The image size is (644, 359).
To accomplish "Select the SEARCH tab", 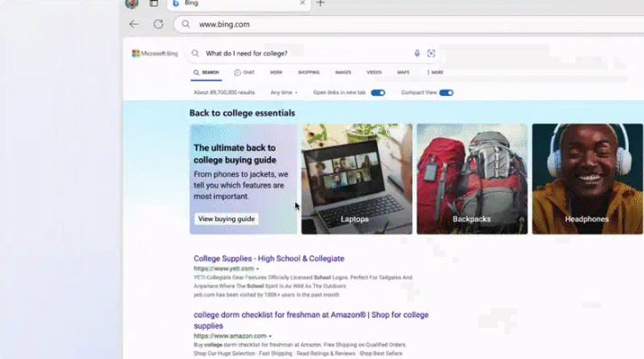I will click(x=206, y=73).
